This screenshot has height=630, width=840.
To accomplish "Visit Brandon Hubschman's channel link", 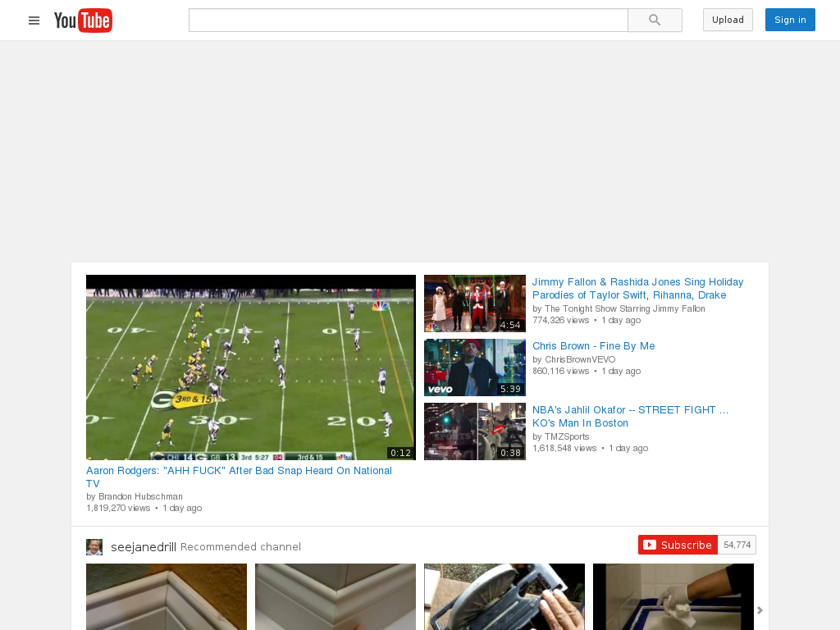I will pos(140,496).
